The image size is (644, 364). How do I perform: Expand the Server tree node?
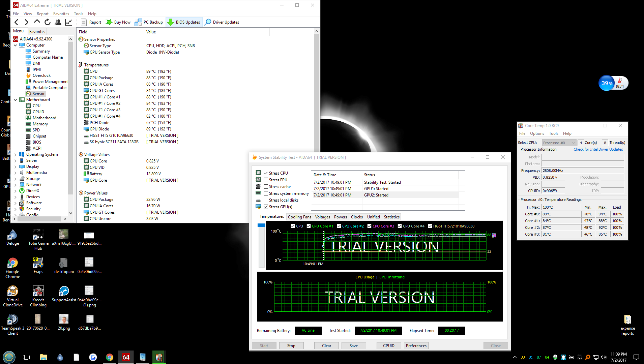point(15,160)
